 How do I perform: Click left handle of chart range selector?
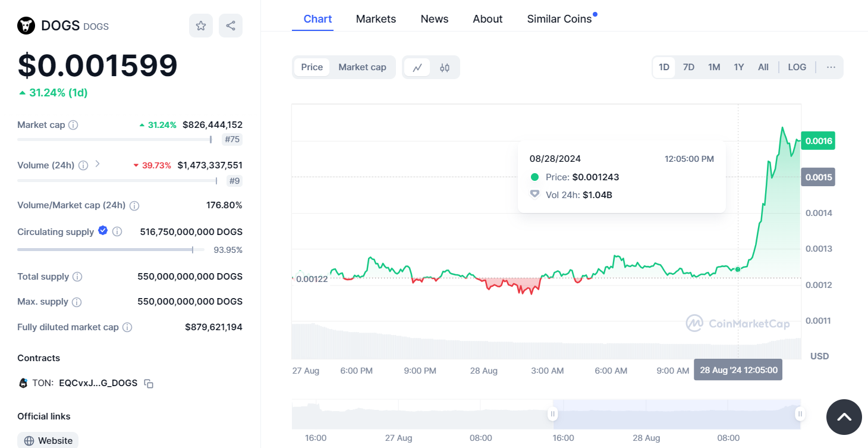tap(553, 413)
